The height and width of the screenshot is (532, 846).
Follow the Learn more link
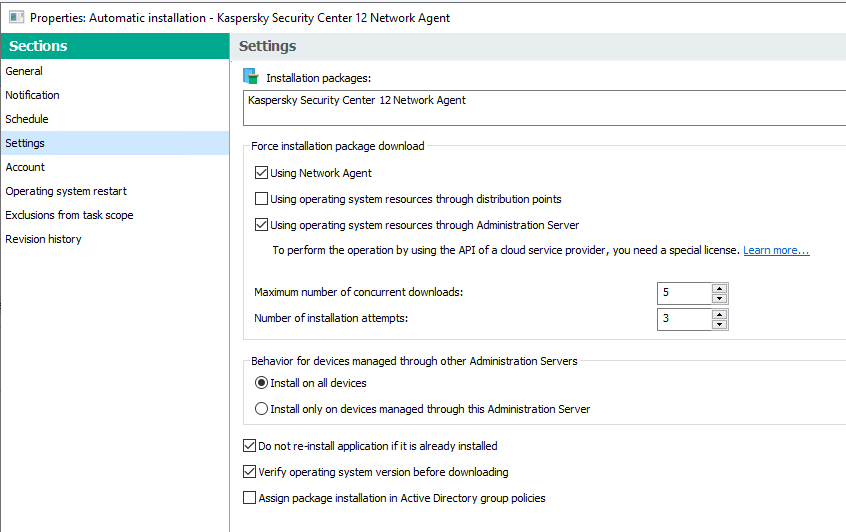[x=776, y=250]
